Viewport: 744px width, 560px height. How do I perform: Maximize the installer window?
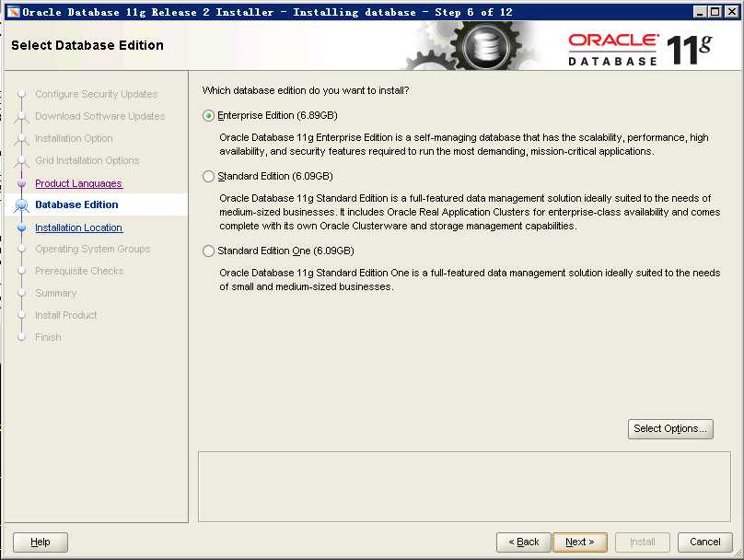pyautogui.click(x=715, y=12)
